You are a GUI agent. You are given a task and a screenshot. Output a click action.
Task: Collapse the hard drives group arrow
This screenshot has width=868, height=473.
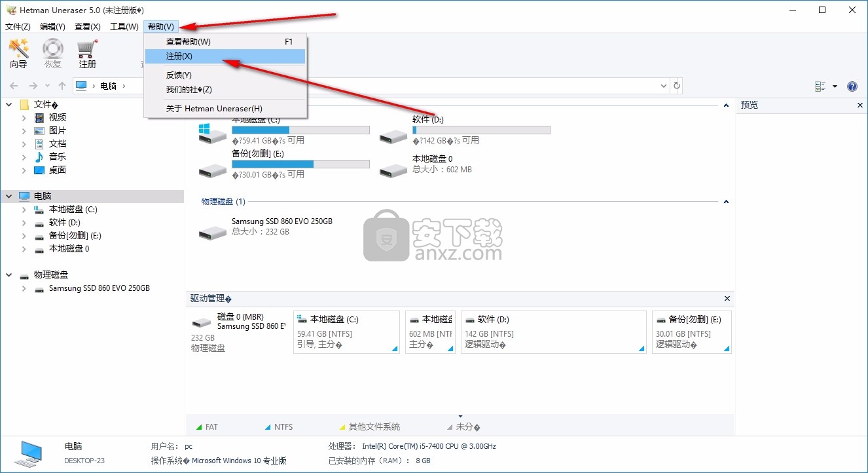tap(726, 105)
